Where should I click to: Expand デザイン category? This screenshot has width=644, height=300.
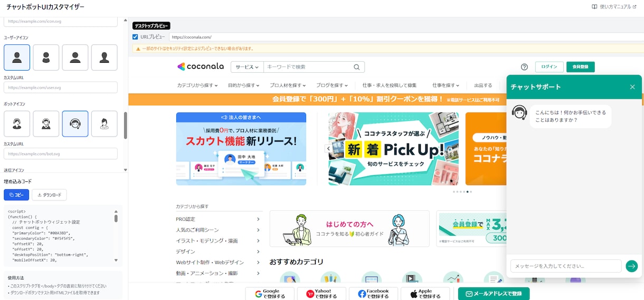219,251
